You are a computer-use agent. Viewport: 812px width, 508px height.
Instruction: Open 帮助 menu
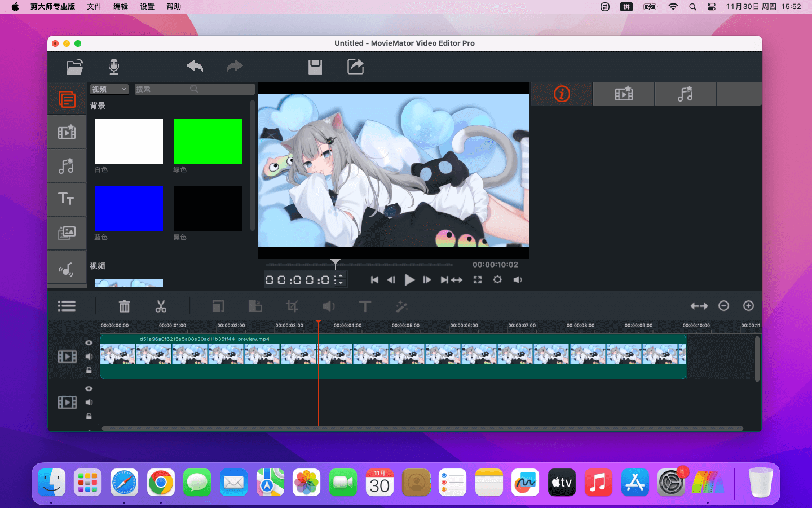point(174,7)
